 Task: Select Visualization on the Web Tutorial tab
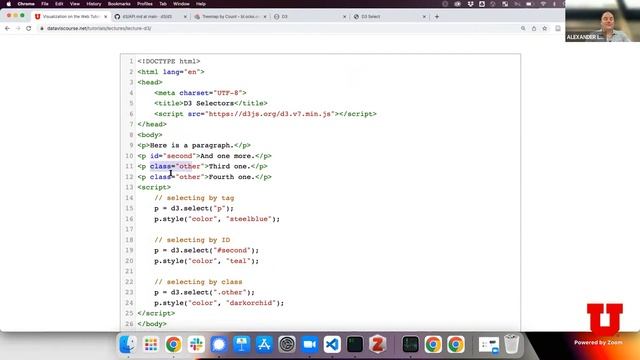click(x=70, y=16)
